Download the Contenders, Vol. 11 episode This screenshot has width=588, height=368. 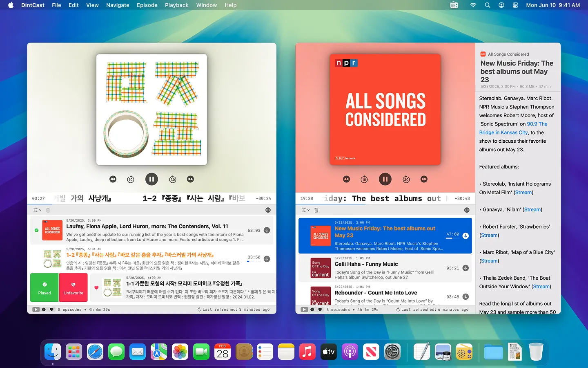(267, 230)
